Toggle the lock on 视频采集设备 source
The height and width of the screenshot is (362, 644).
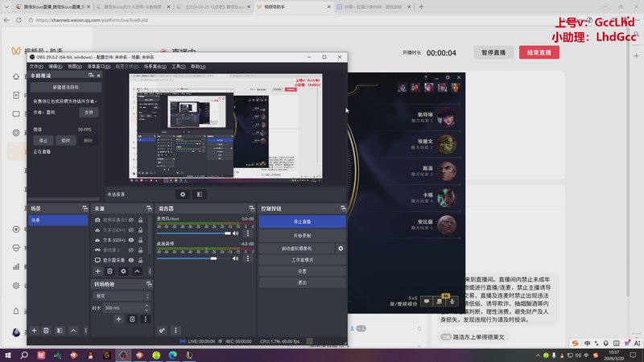tap(140, 220)
